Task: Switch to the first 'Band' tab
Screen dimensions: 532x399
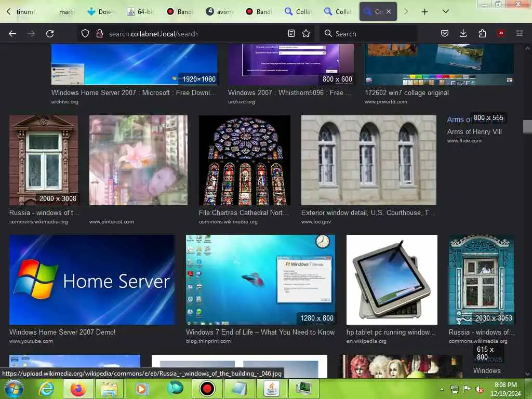Action: coord(180,11)
